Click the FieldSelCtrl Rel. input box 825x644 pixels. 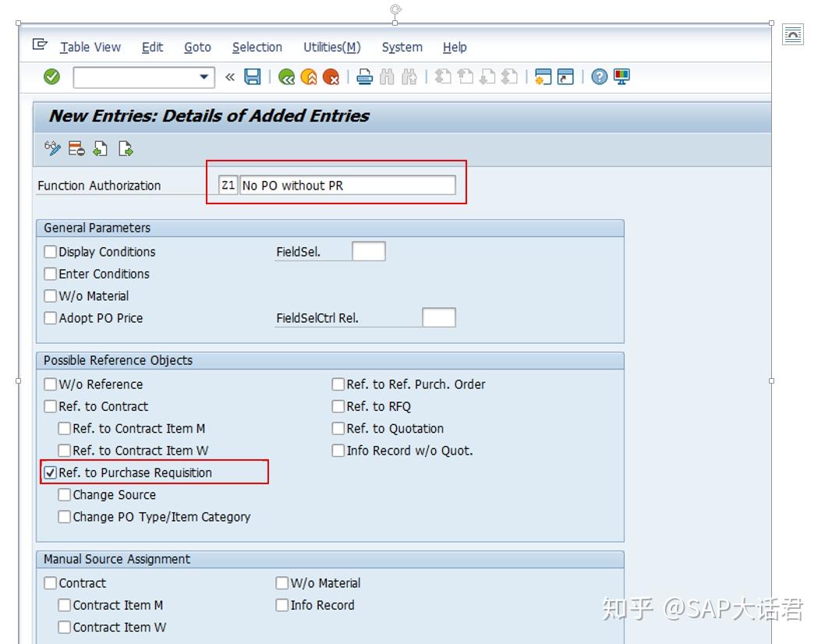439,318
